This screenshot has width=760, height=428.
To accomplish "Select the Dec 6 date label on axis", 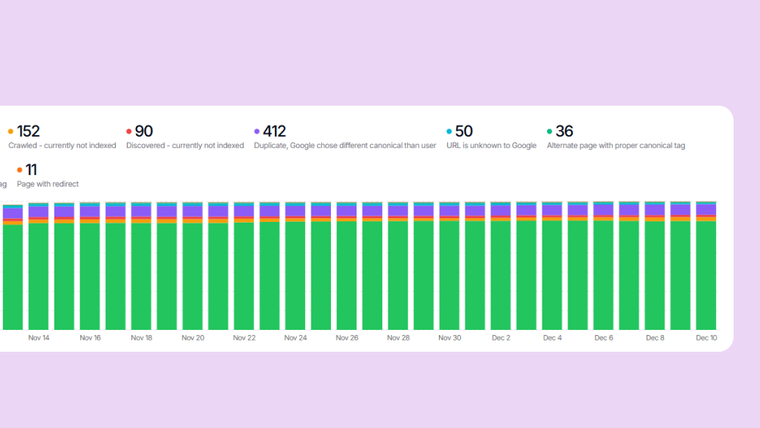I will [x=603, y=338].
